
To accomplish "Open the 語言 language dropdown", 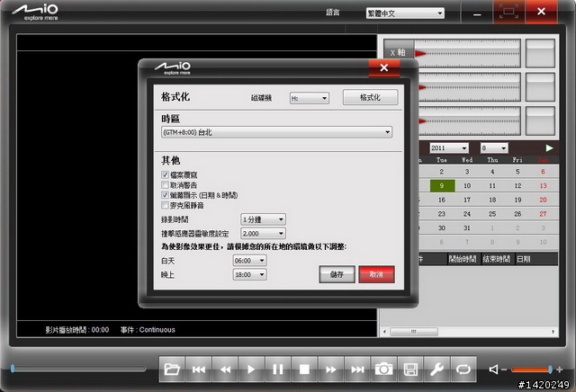I will 405,13.
